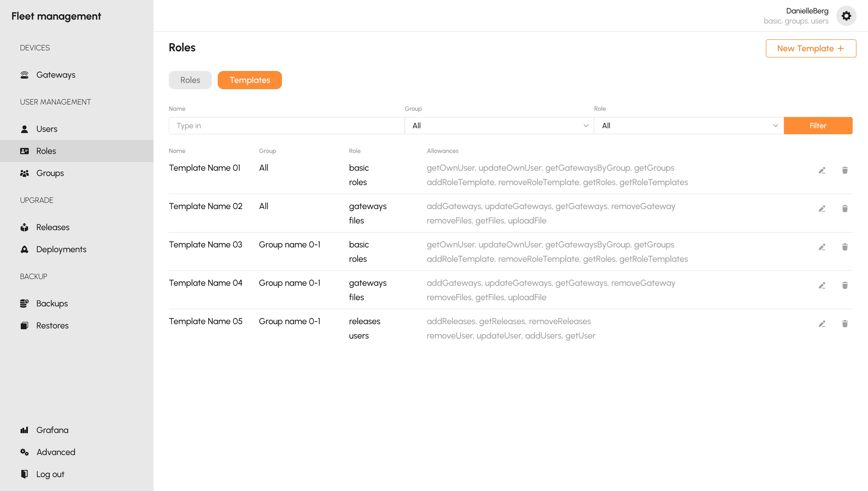Click the orange Filter button
The image size is (868, 491).
(x=818, y=126)
